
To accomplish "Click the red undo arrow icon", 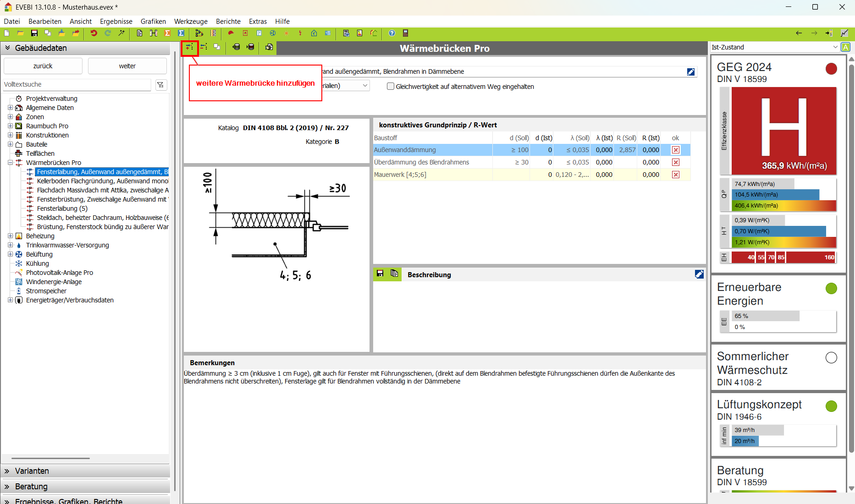I will 94,33.
